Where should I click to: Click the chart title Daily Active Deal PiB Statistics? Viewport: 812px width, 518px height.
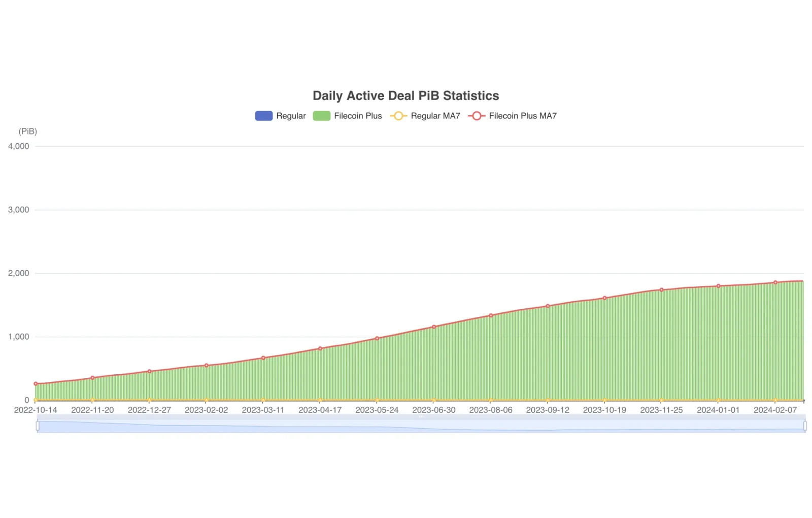coord(406,95)
